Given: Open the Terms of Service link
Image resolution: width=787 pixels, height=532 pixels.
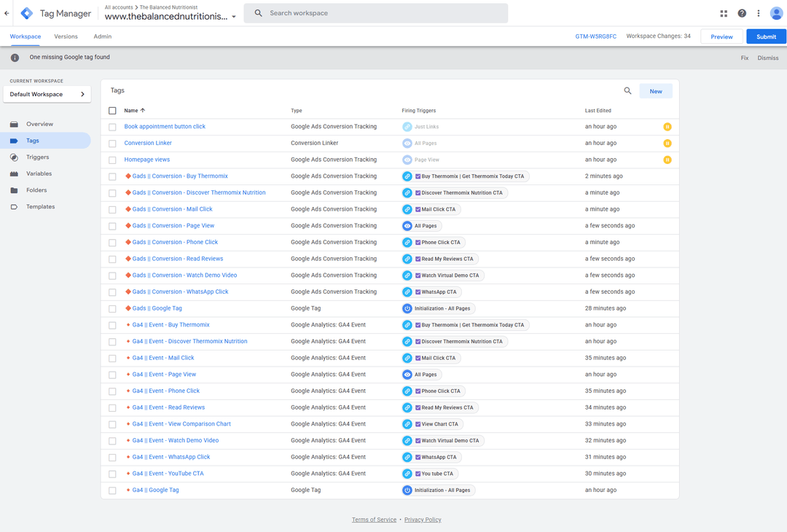Looking at the screenshot, I should point(374,520).
